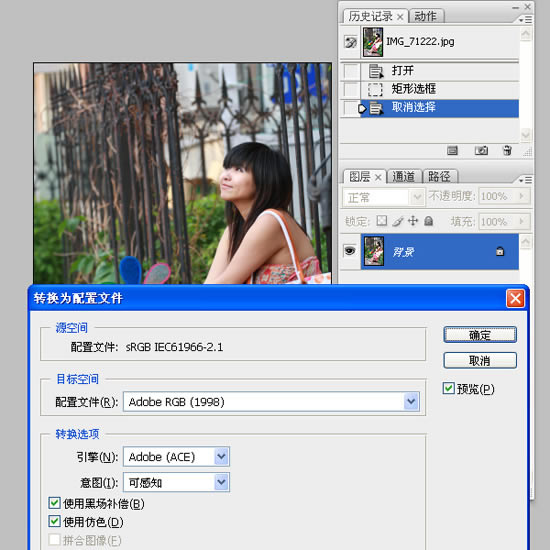Click the create new snapshot camera icon
The height and width of the screenshot is (550, 550).
point(481,150)
